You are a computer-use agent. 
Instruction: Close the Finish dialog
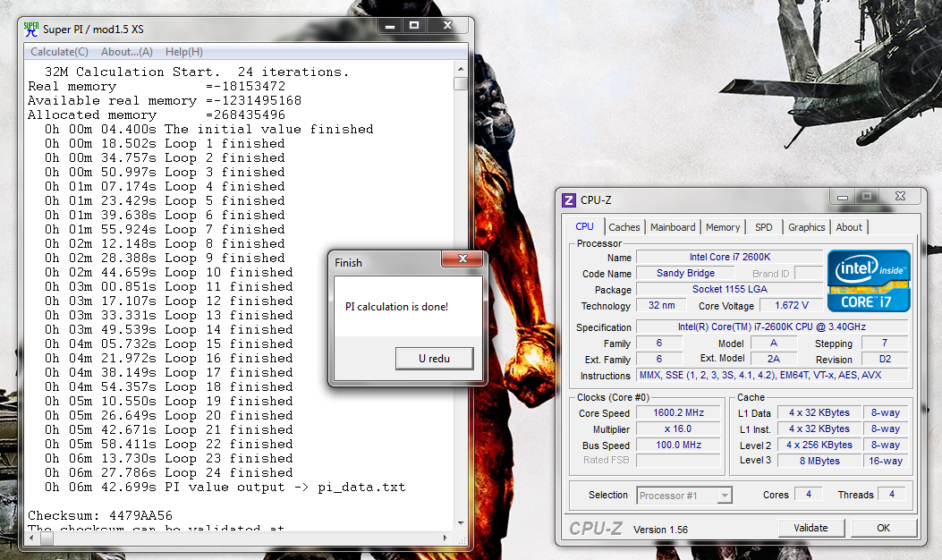[x=463, y=259]
